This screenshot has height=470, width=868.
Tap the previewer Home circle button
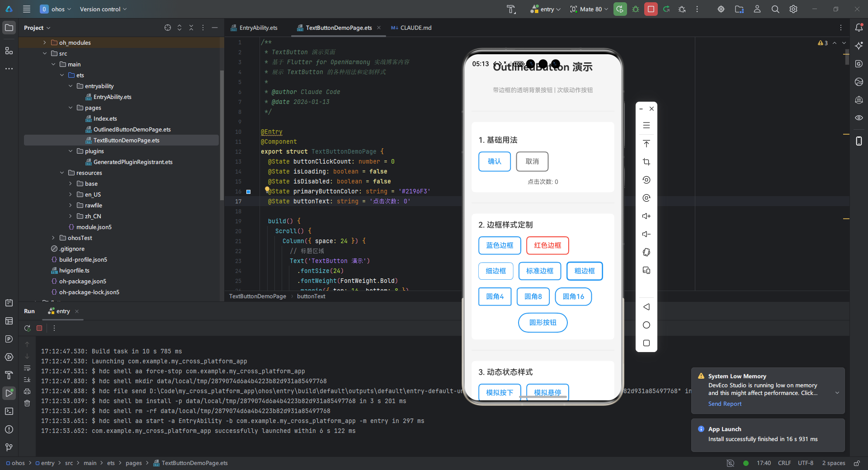(646, 325)
